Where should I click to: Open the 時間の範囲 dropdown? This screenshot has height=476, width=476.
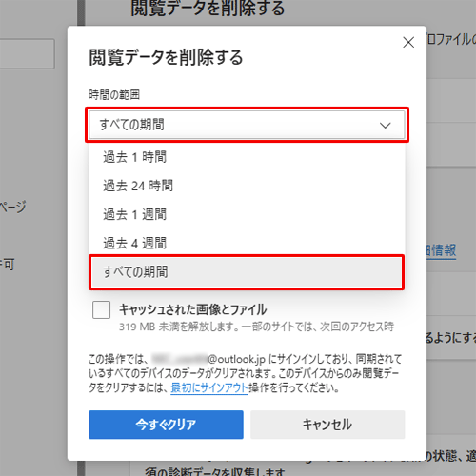click(x=247, y=125)
